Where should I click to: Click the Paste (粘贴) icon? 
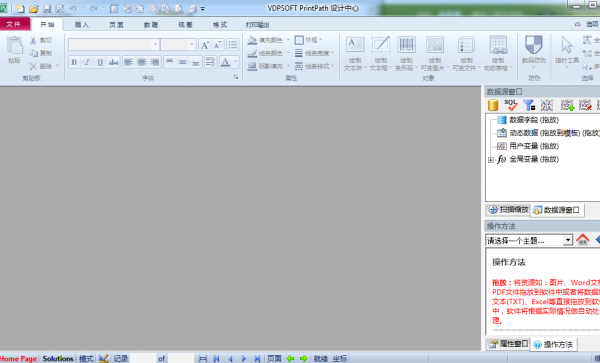tap(15, 46)
